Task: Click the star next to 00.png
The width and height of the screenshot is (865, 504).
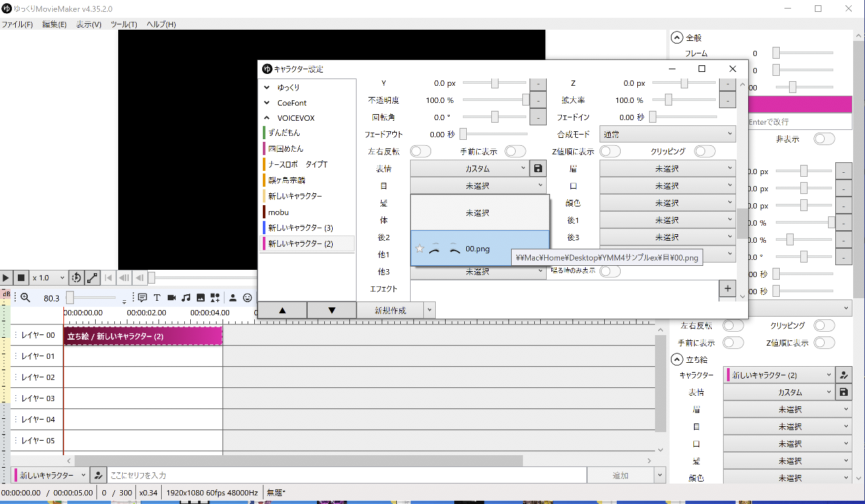Action: click(419, 249)
